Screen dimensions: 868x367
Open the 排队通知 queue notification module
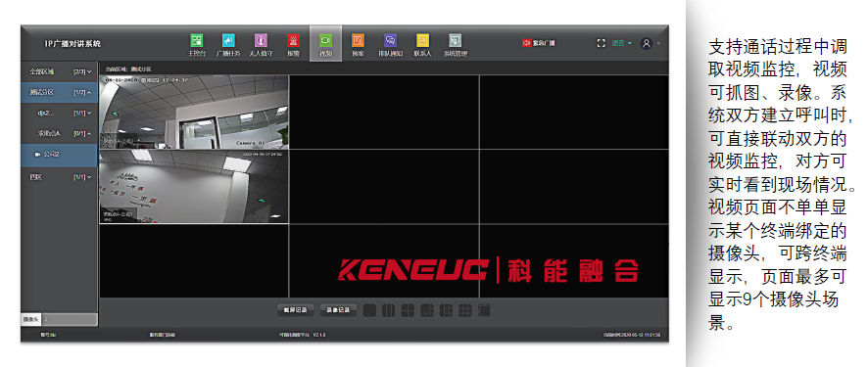[390, 44]
